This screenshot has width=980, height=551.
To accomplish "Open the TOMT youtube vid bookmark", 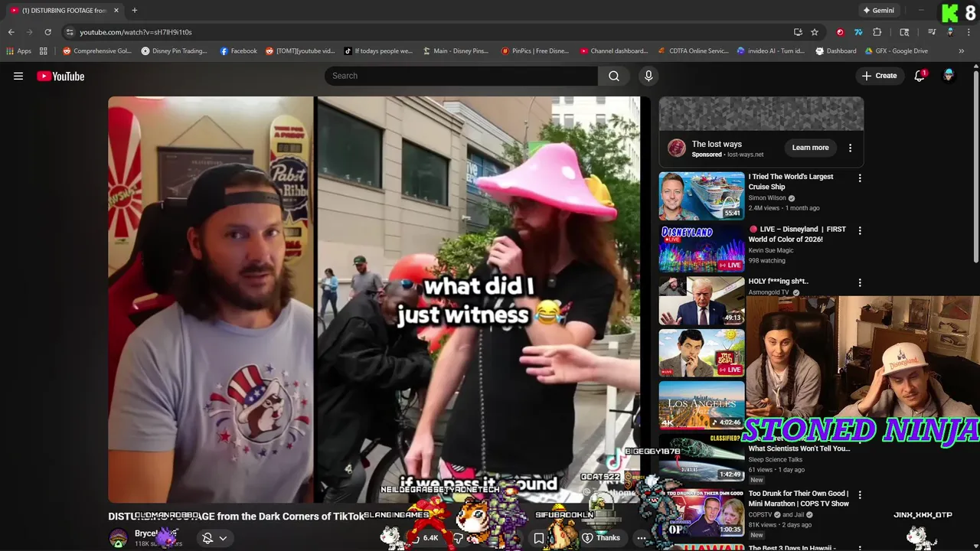I will pyautogui.click(x=300, y=51).
